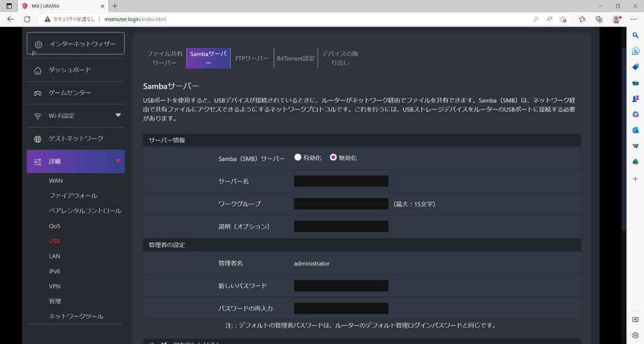
Task: Go to the ファイアウォール submenu link
Action: [73, 196]
